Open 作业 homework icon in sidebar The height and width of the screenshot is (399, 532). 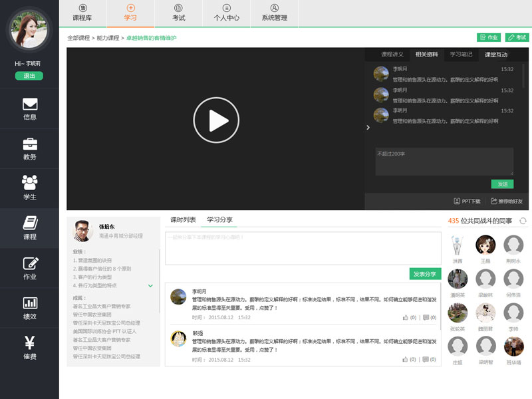(x=29, y=268)
